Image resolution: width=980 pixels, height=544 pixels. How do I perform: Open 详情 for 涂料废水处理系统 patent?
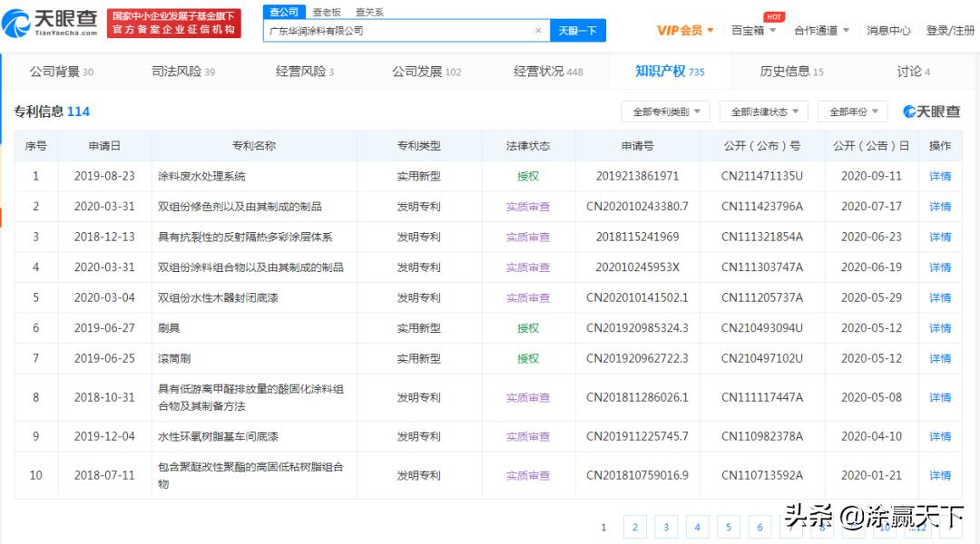click(940, 176)
